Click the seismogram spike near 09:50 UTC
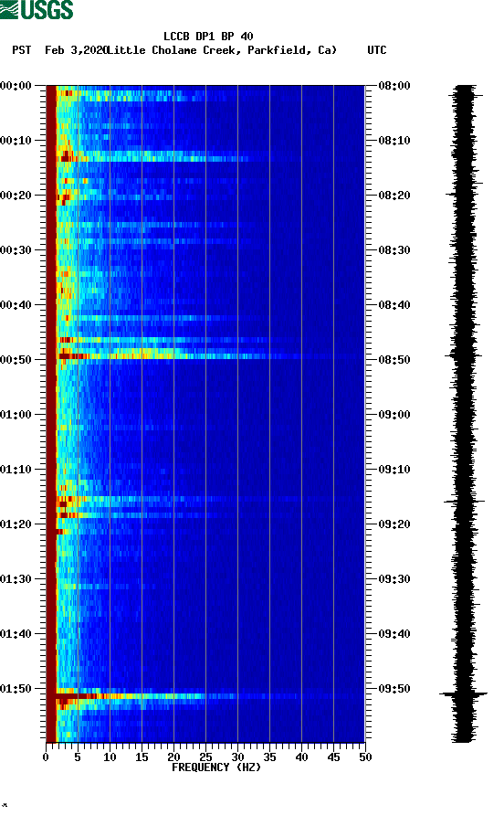This screenshot has width=504, height=815. pyautogui.click(x=464, y=693)
